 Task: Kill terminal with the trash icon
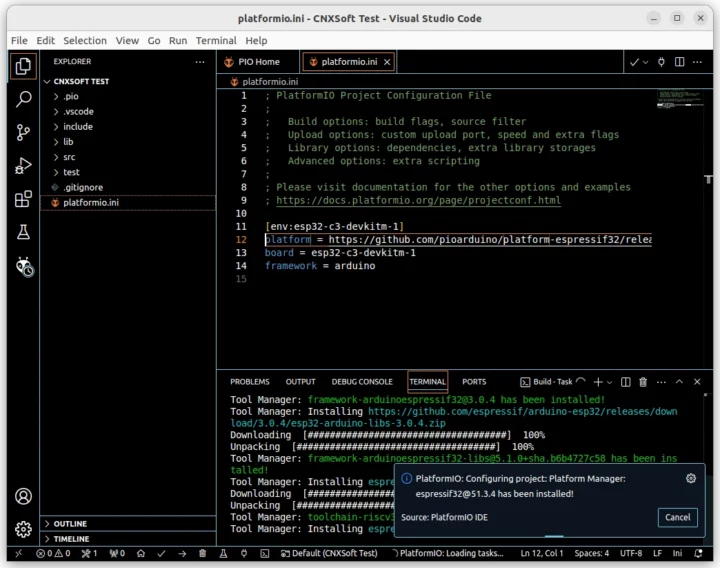(643, 382)
